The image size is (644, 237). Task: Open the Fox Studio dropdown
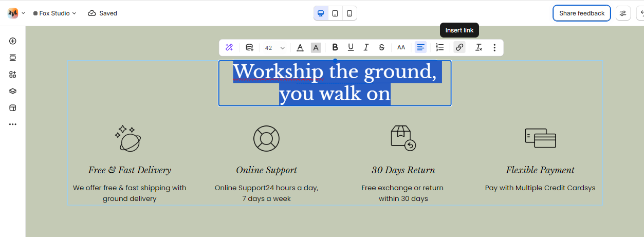point(54,13)
